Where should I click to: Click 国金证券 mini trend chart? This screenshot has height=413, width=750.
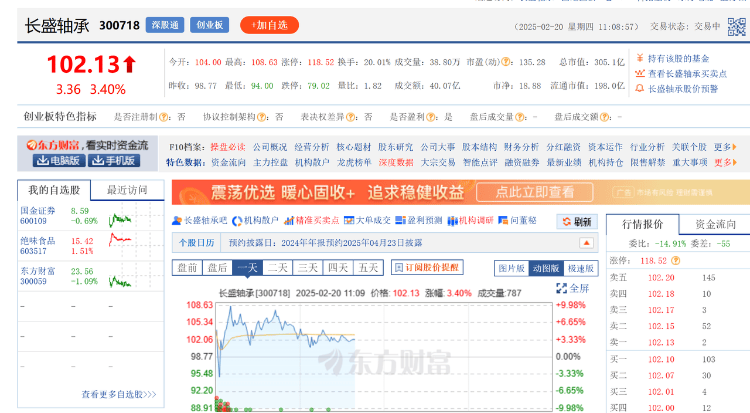[121, 215]
